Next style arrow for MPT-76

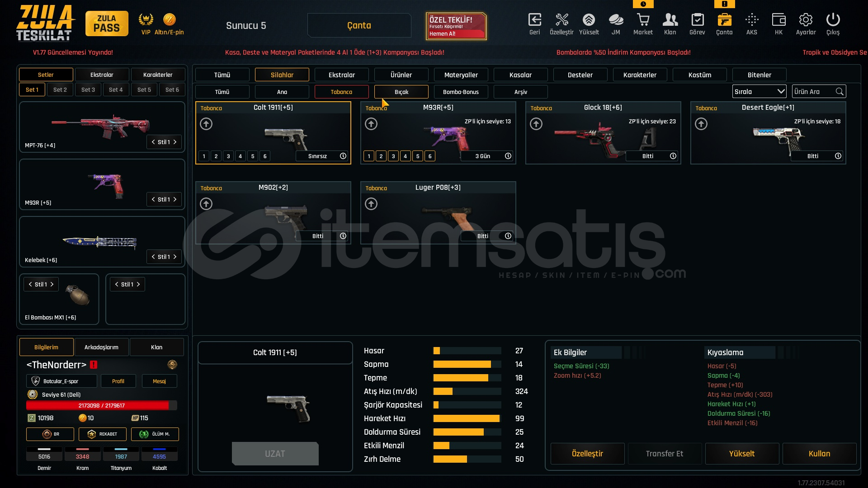click(175, 142)
